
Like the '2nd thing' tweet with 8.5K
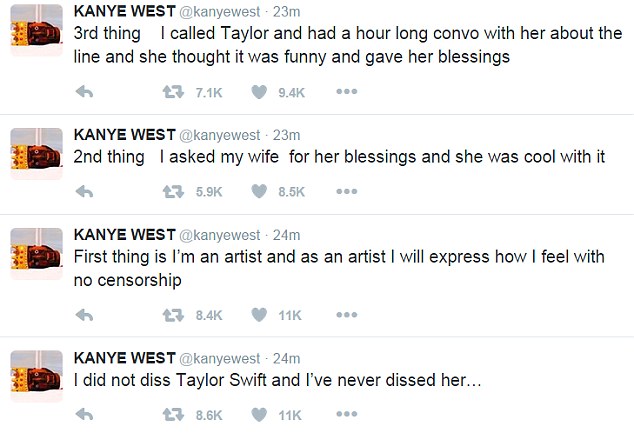click(258, 192)
